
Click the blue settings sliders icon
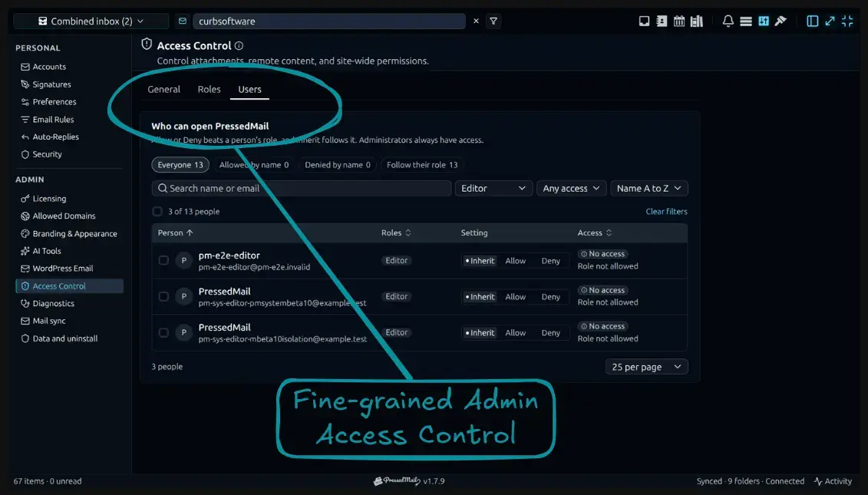[x=764, y=21]
